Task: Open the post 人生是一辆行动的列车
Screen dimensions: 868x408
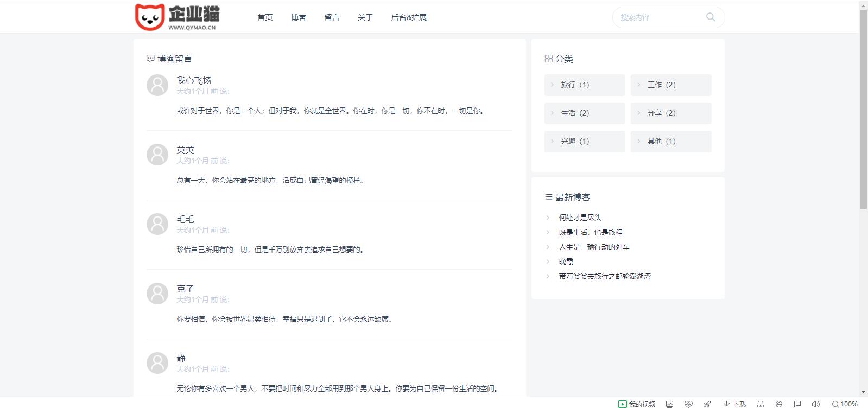Action: tap(594, 247)
